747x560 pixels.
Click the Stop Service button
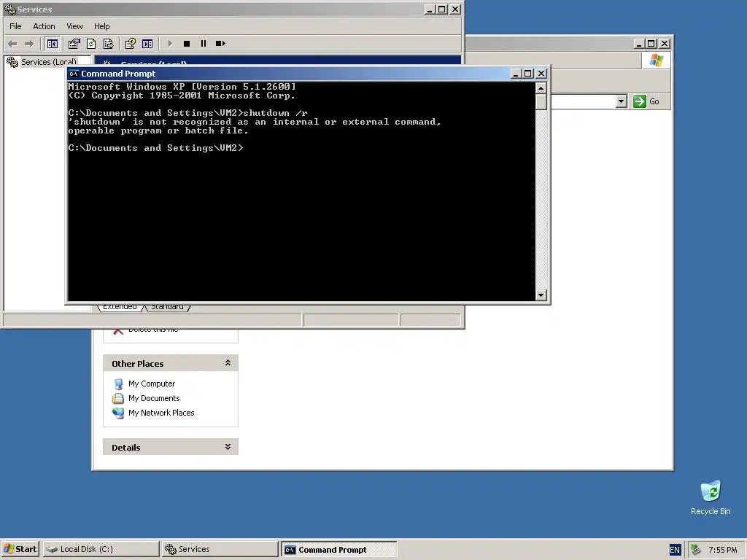point(187,44)
